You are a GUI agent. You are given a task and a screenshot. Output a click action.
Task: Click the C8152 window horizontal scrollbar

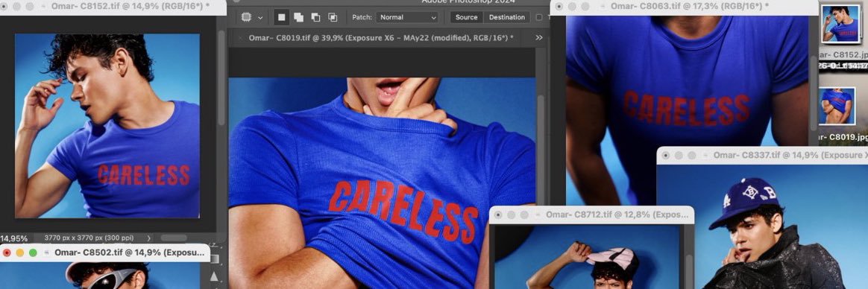(x=174, y=238)
